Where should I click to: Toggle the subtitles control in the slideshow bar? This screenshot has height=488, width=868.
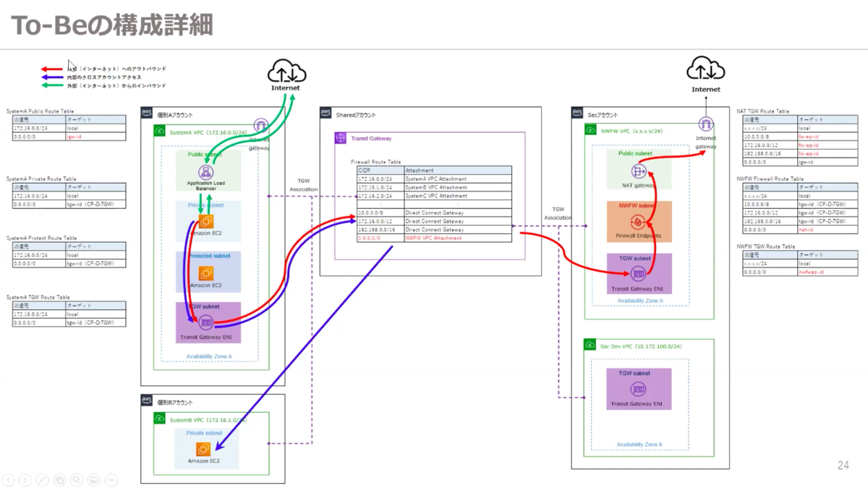click(95, 479)
